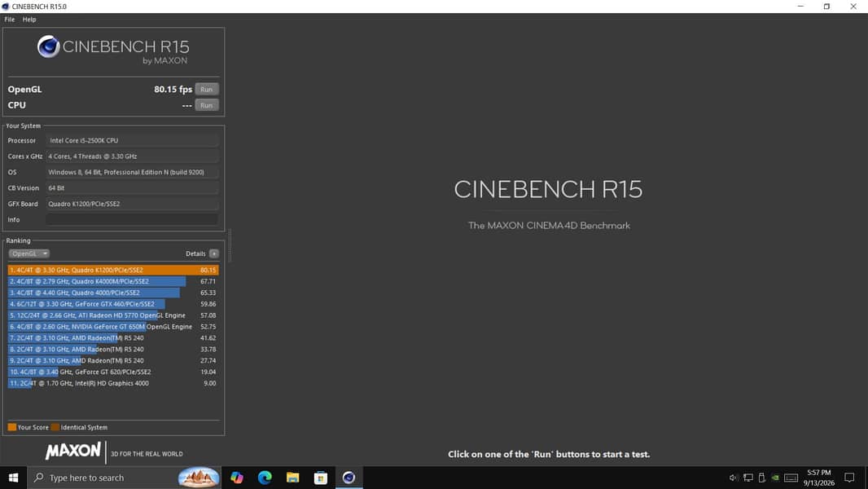Click the network tray icon

747,478
